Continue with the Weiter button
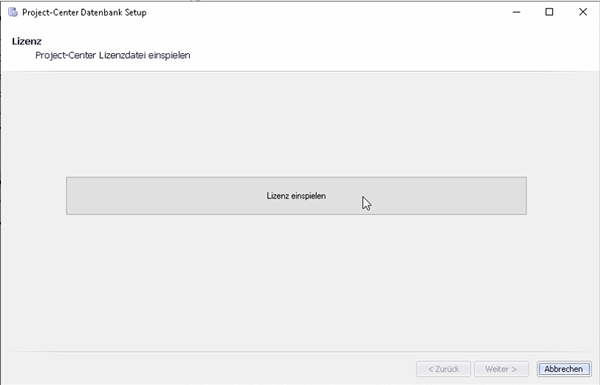 (501, 369)
